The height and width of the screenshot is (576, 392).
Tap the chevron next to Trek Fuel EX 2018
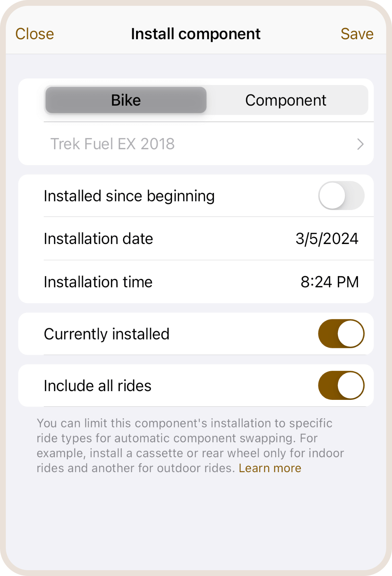pyautogui.click(x=360, y=144)
